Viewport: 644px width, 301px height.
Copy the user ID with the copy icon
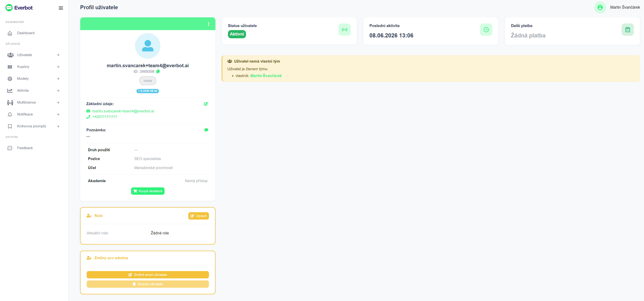coord(158,72)
